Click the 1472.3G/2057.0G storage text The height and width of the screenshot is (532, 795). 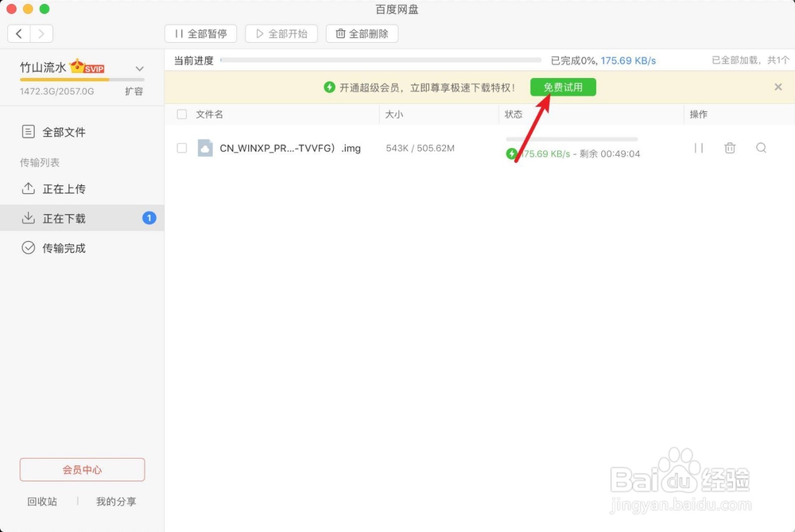(x=56, y=91)
